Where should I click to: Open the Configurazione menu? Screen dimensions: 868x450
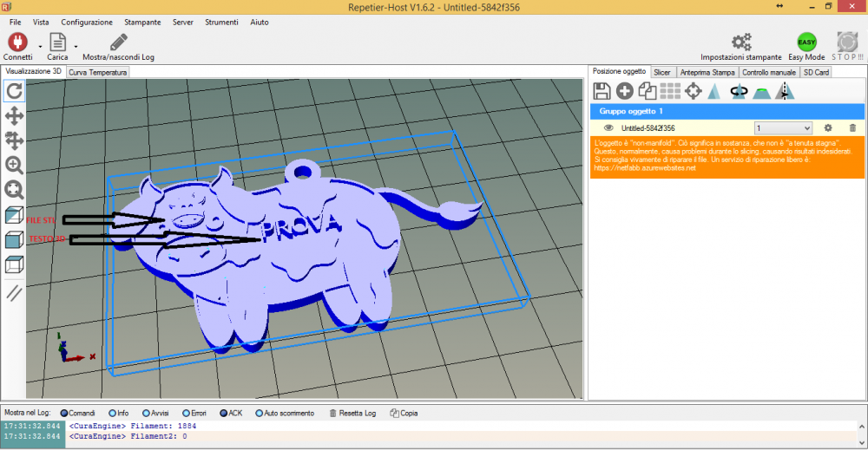[86, 21]
